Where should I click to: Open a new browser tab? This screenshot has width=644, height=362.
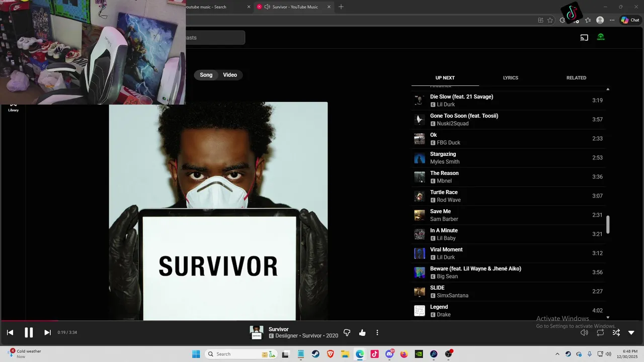(341, 7)
